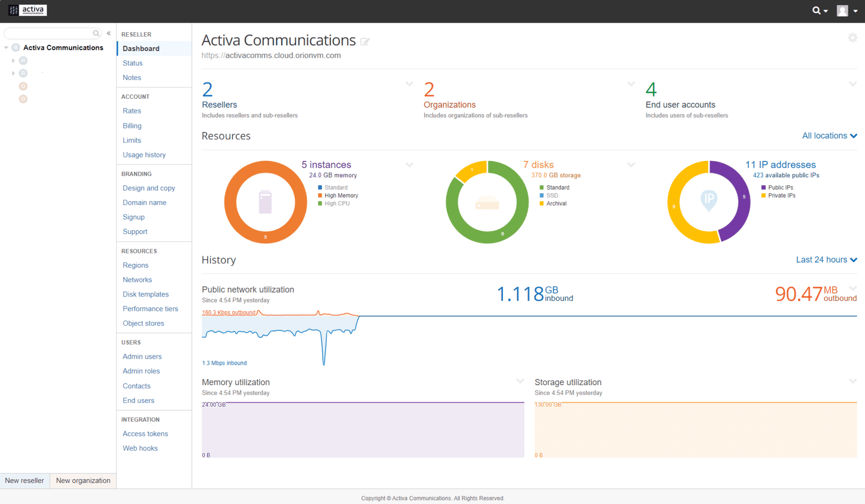Image resolution: width=865 pixels, height=504 pixels.
Task: Open the All locations dropdown
Action: pos(829,136)
